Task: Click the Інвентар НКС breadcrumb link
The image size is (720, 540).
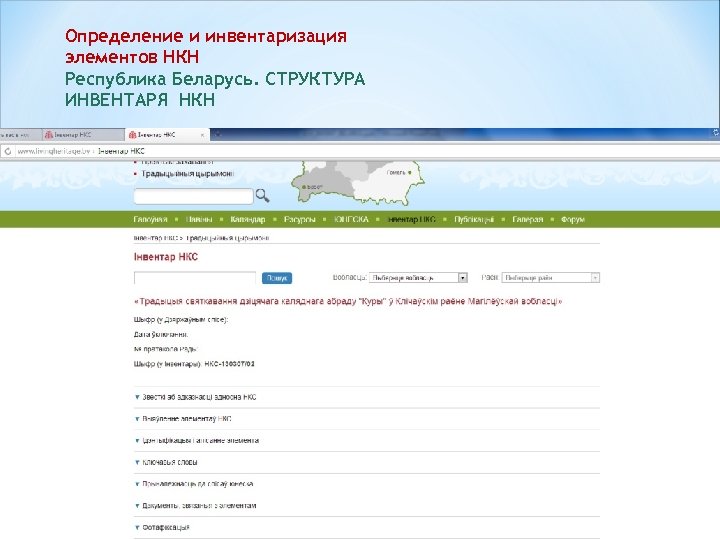Action: pyautogui.click(x=156, y=238)
